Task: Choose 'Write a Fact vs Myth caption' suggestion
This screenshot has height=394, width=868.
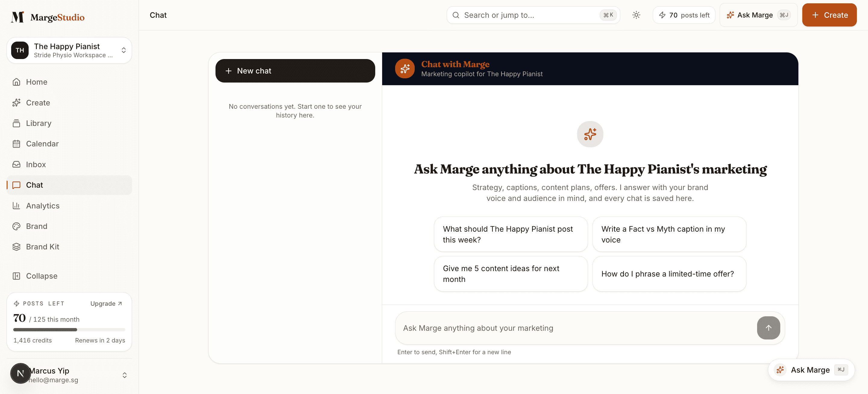Action: click(669, 234)
